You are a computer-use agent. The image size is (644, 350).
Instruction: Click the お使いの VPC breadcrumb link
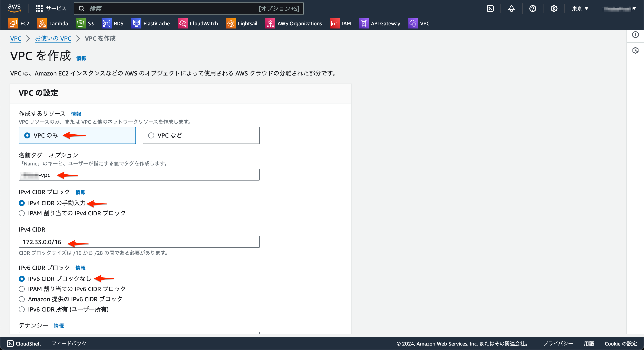tap(53, 38)
